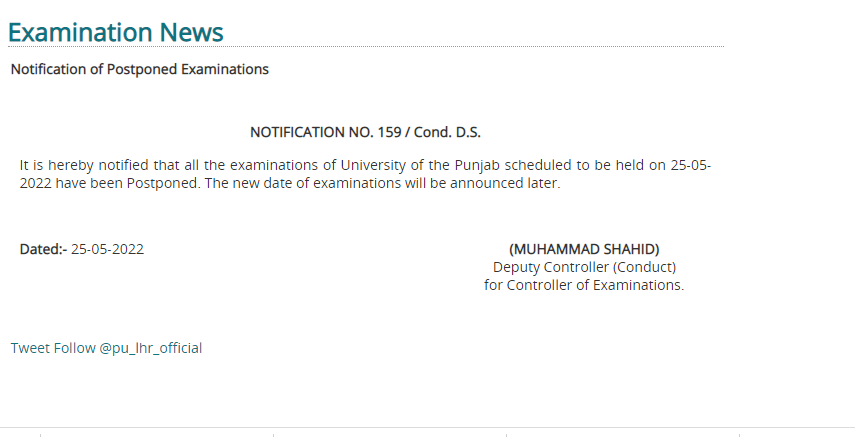855x437 pixels.
Task: Click Notification of Postponed Examinations title
Action: (140, 69)
